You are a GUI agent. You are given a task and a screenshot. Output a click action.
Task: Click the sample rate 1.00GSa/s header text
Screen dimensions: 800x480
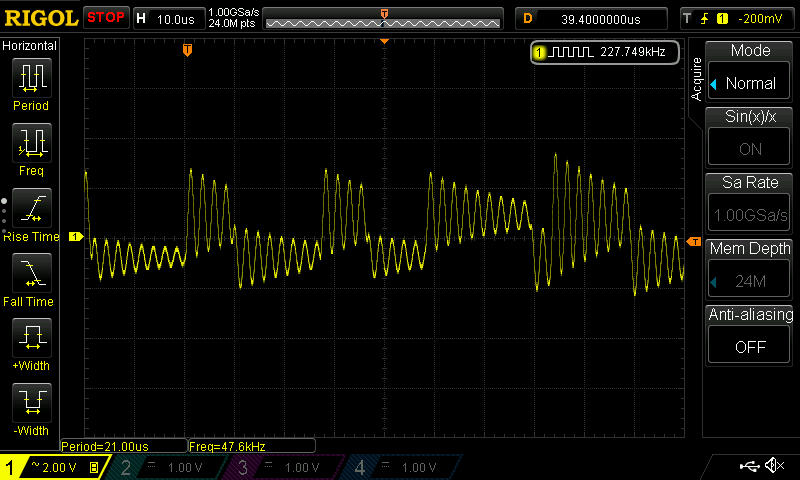click(x=234, y=12)
